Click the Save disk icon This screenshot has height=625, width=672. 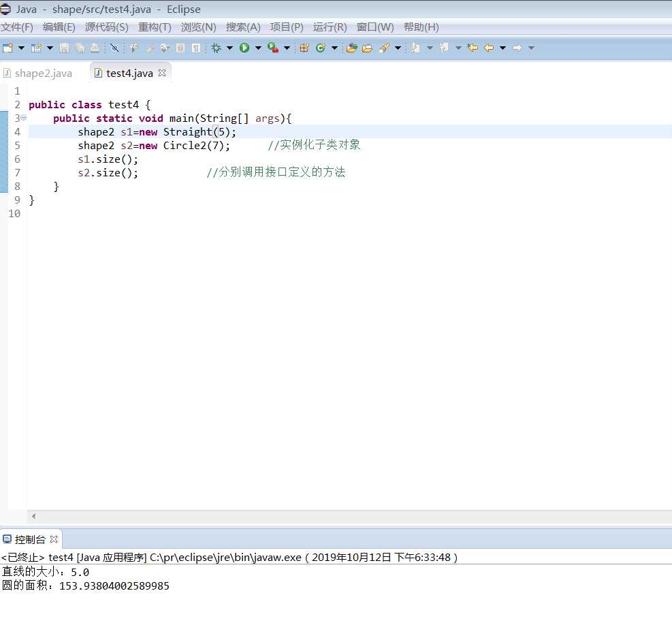(x=64, y=48)
